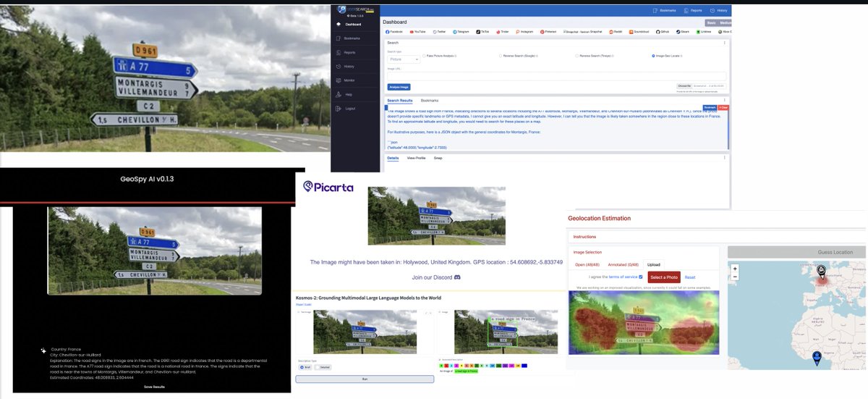Zoom out on the Geolocation Estimation map

tap(735, 276)
